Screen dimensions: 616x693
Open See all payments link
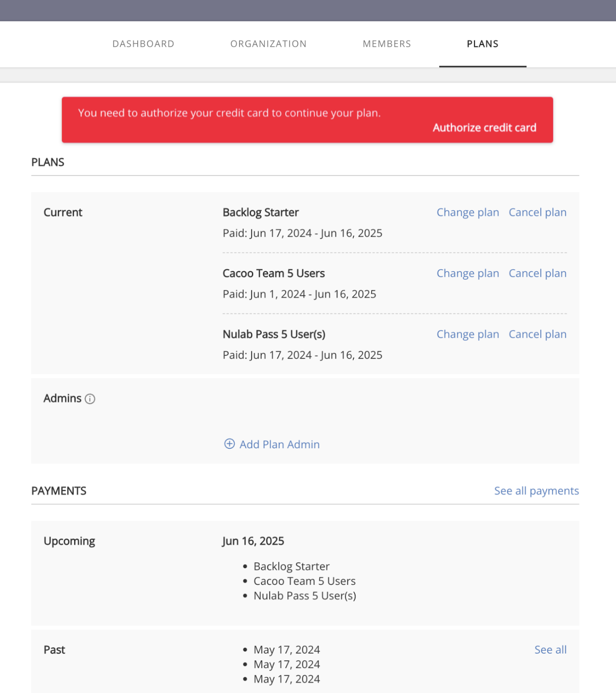click(x=536, y=491)
